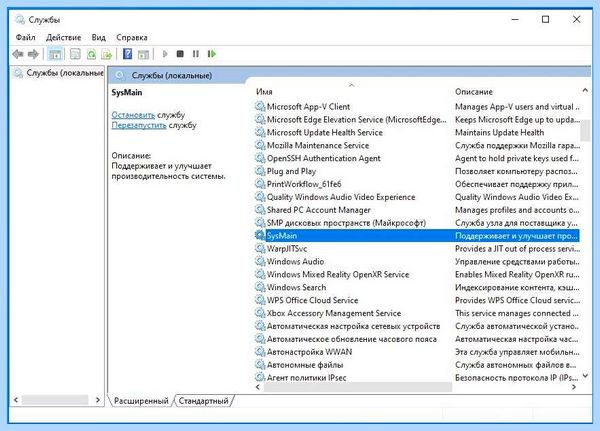Click the Back arrow toolbar icon

(18, 54)
